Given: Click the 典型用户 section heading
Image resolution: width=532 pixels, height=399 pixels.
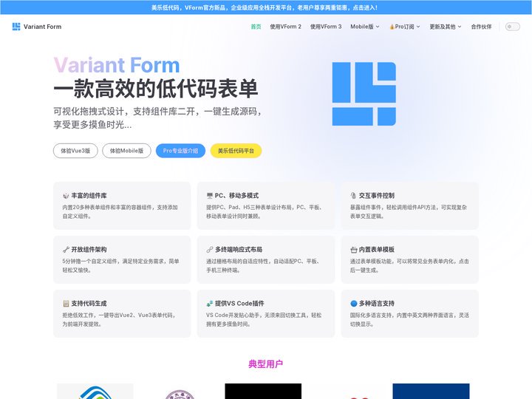Looking at the screenshot, I should click(266, 364).
